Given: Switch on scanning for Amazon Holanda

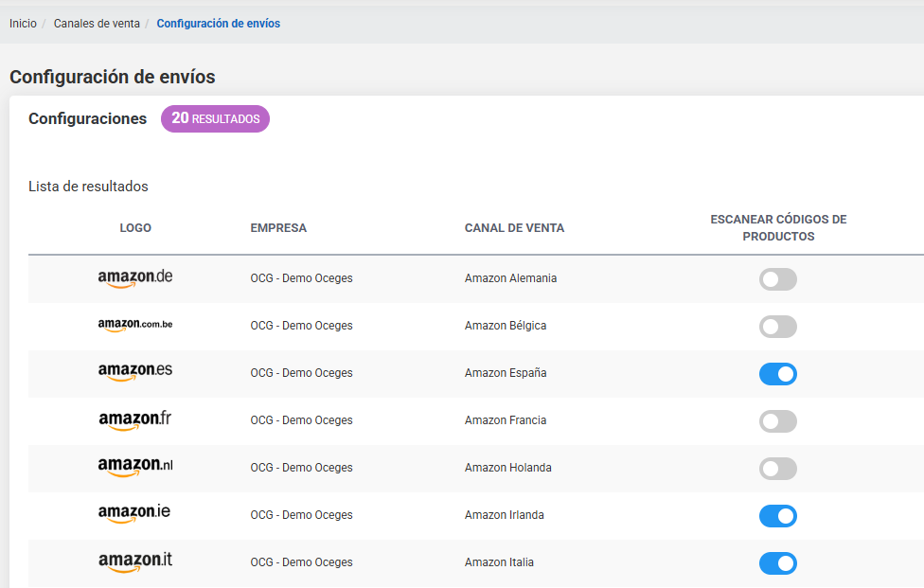Looking at the screenshot, I should (x=778, y=469).
